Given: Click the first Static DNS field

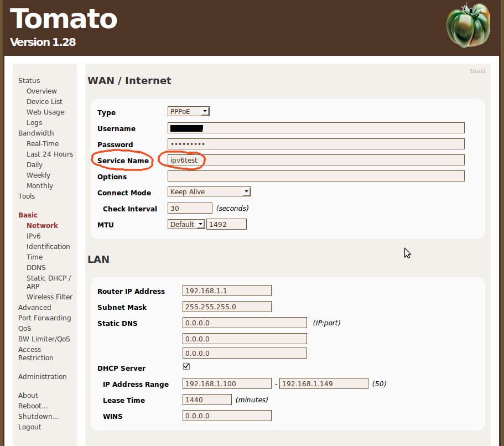Looking at the screenshot, I should point(245,323).
